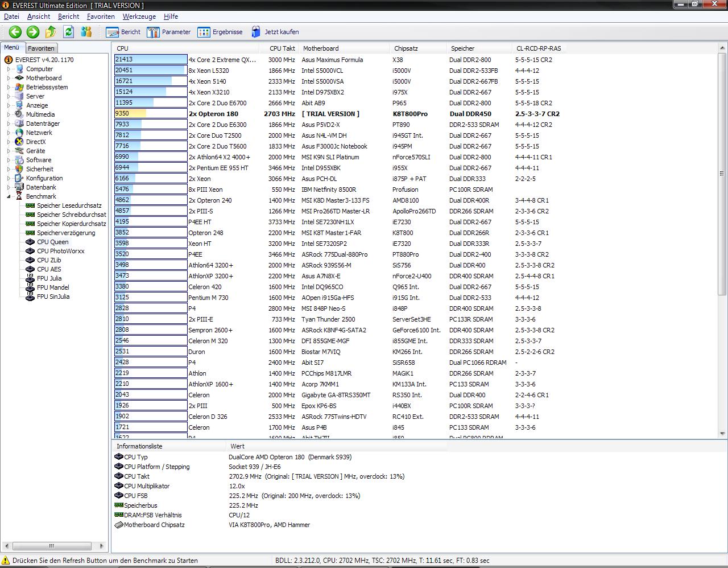Expand the Netzwerk tree node
The height and width of the screenshot is (568, 728).
(9, 133)
